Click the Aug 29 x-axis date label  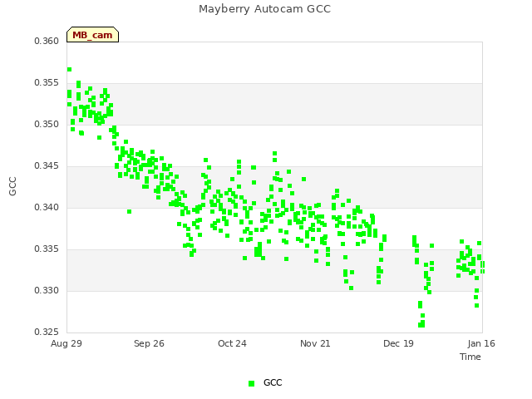coord(66,343)
